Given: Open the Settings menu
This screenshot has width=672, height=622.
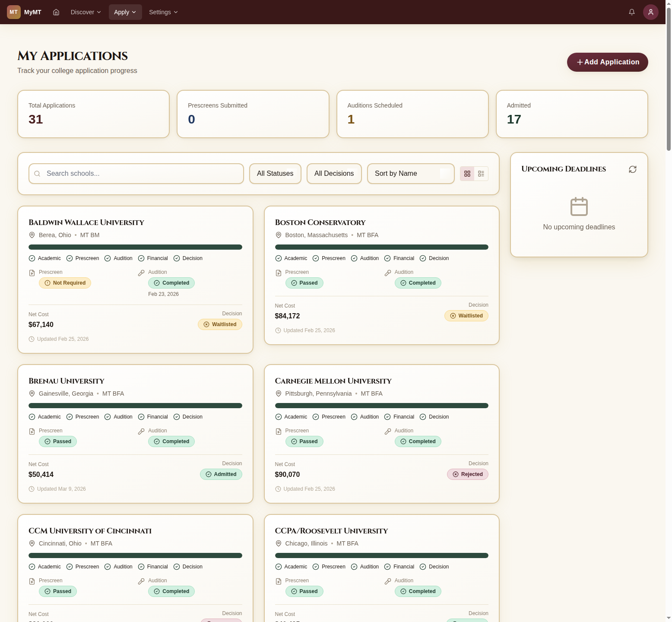Looking at the screenshot, I should click(x=163, y=12).
